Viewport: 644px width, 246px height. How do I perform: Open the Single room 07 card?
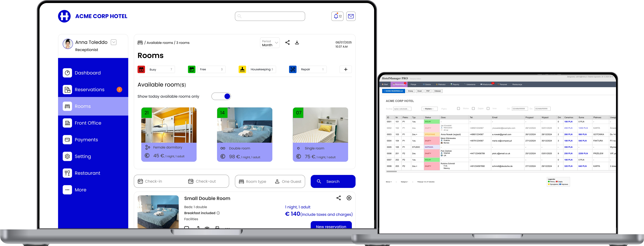pyautogui.click(x=320, y=134)
